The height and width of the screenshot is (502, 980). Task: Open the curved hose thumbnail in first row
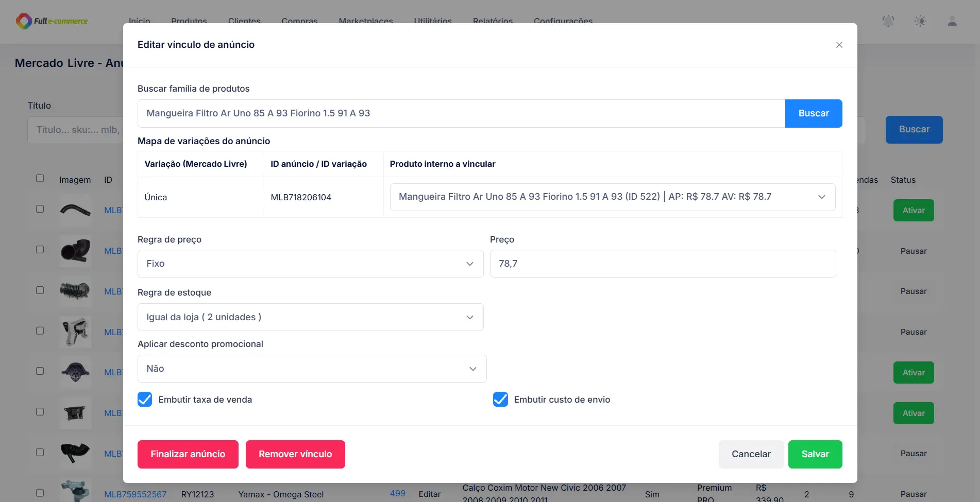pyautogui.click(x=75, y=210)
